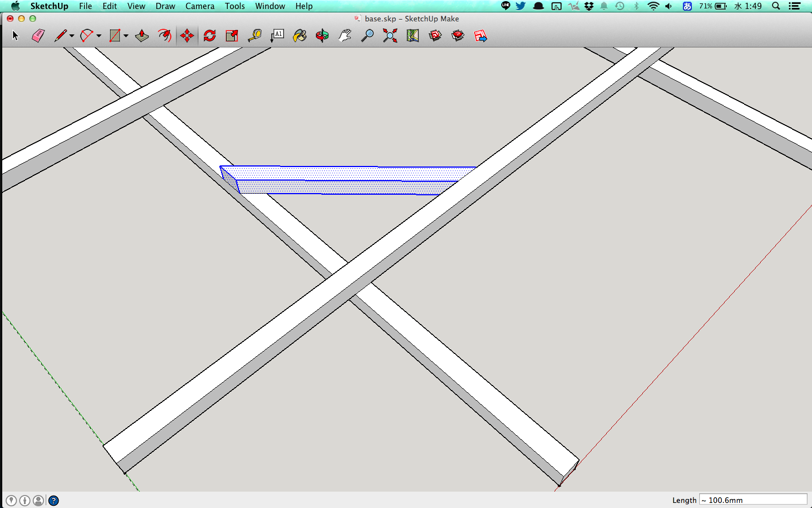Image resolution: width=812 pixels, height=508 pixels.
Task: Select the Offset tool
Action: (x=164, y=36)
